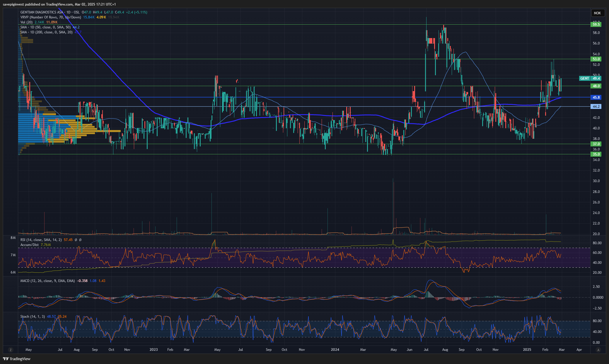Select the 37.0 horizontal line price label
Screen dimensions: 609x364
(x=596, y=144)
